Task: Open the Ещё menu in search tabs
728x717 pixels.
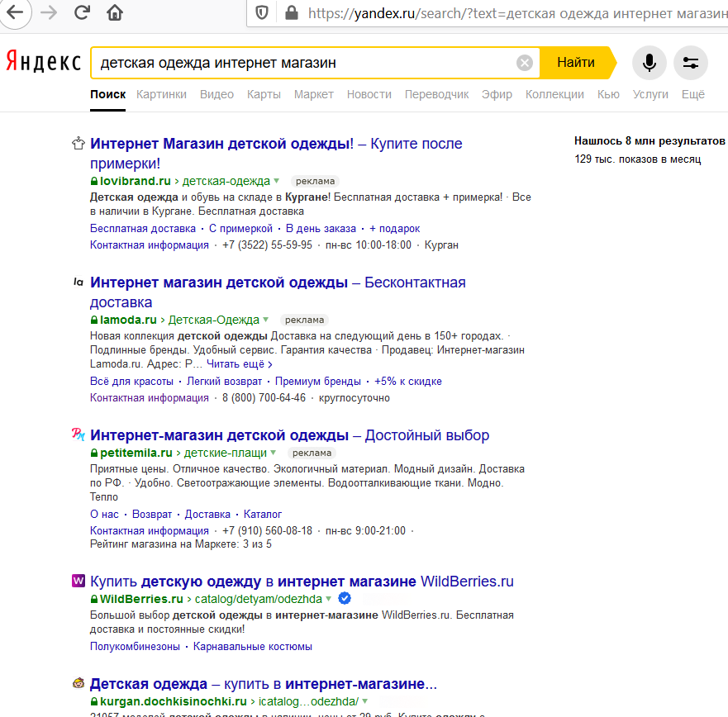Action: 692,94
